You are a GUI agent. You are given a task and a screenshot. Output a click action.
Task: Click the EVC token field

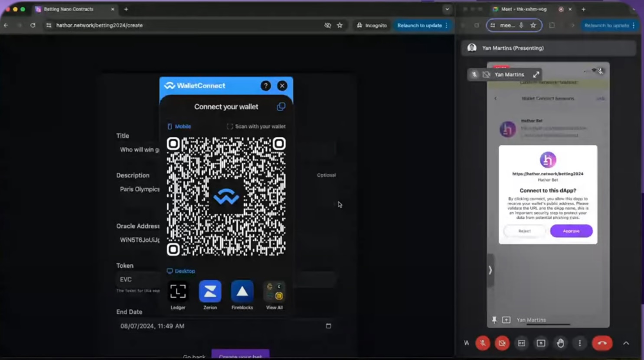tap(226, 279)
